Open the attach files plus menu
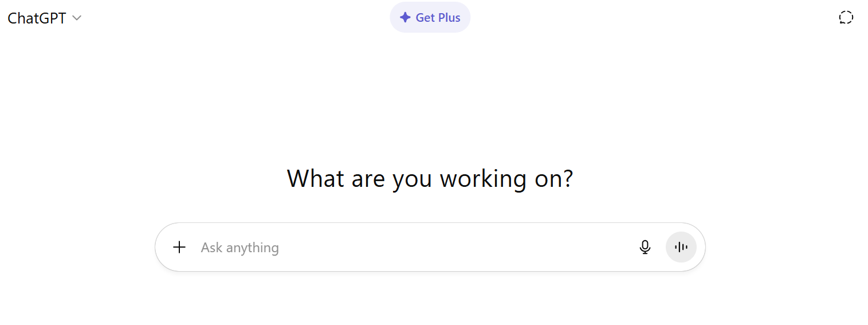The height and width of the screenshot is (325, 868). point(179,247)
